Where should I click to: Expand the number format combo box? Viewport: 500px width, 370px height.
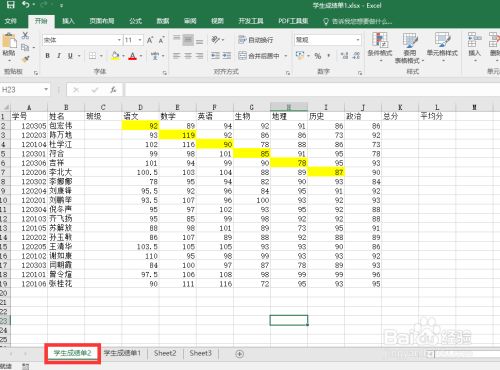pos(328,40)
